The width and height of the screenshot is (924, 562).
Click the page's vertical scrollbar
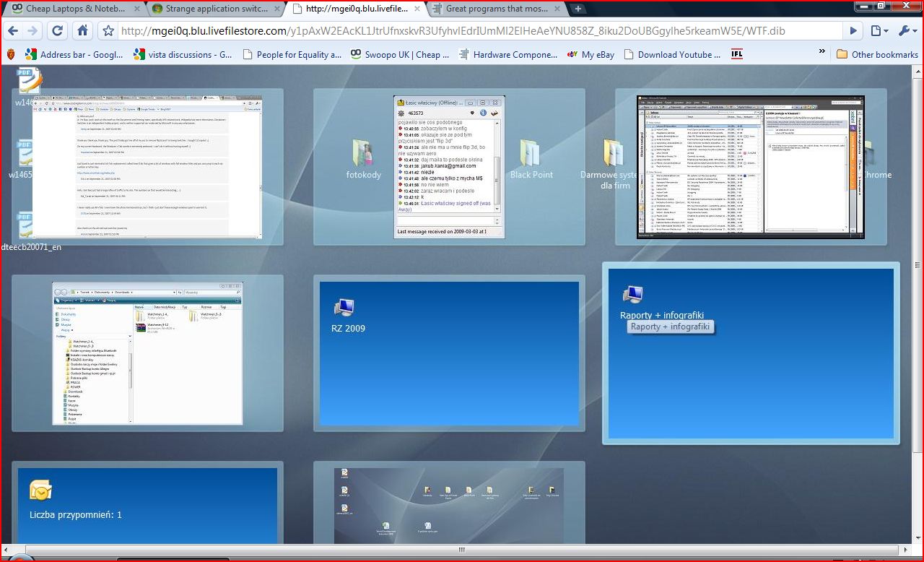(917, 303)
